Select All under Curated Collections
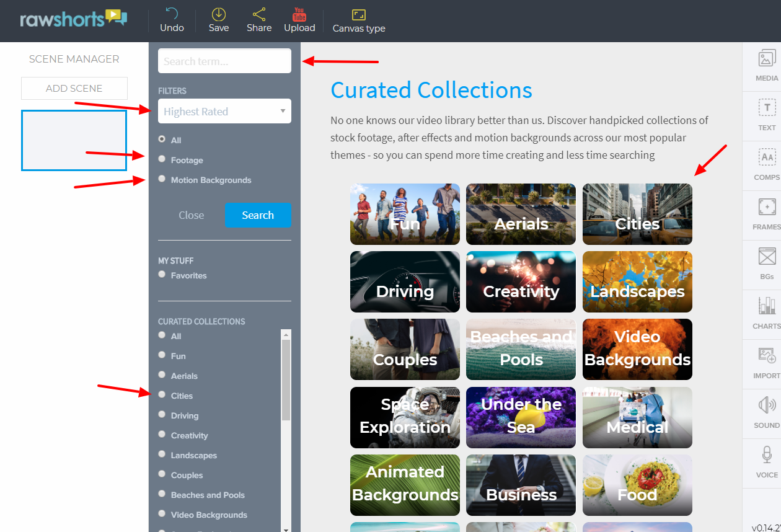Screen dimensions: 781x532 pyautogui.click(x=162, y=335)
